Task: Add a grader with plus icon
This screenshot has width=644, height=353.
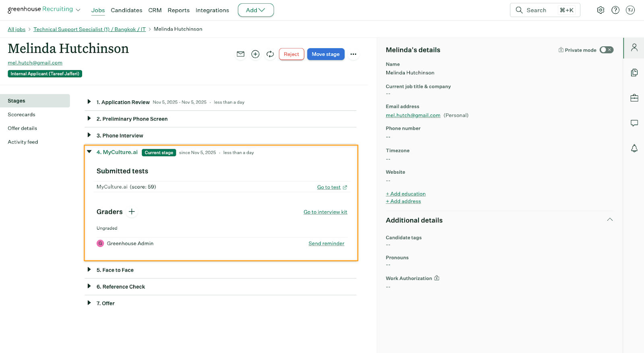Action: click(132, 212)
